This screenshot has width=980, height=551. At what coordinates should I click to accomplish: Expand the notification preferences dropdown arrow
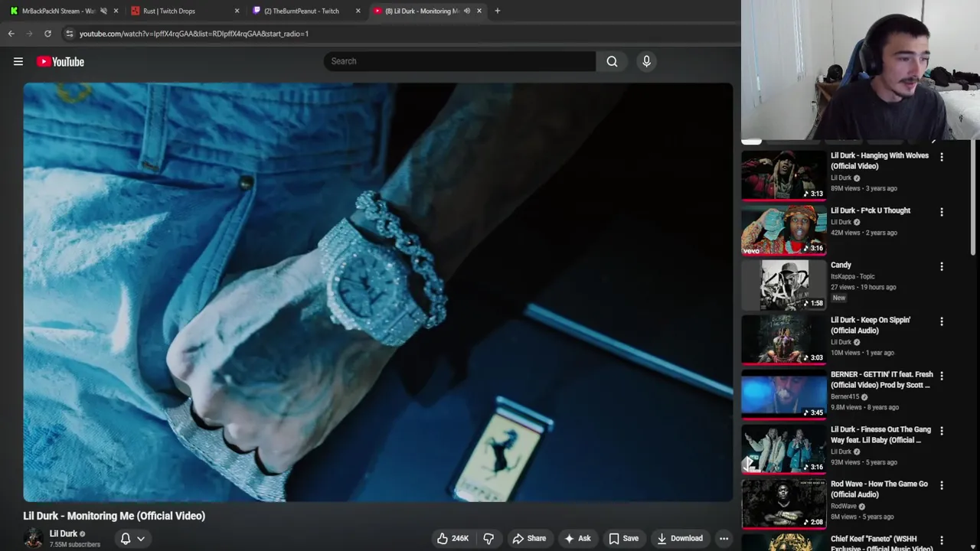tap(141, 539)
